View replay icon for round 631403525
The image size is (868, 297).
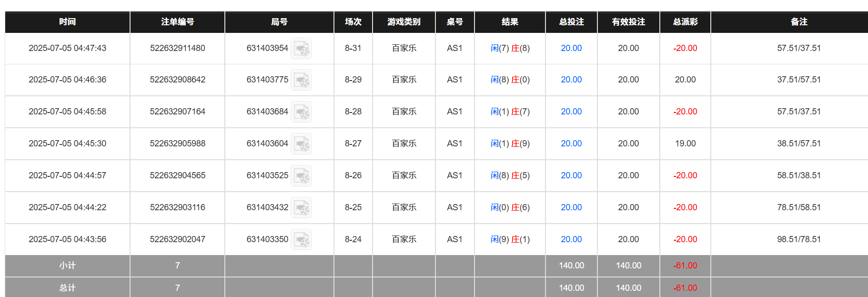[301, 176]
